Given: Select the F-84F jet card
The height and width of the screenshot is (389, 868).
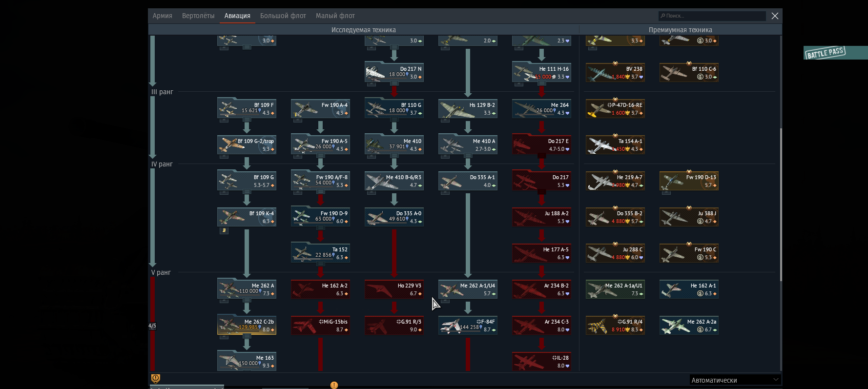Looking at the screenshot, I should pyautogui.click(x=468, y=326).
